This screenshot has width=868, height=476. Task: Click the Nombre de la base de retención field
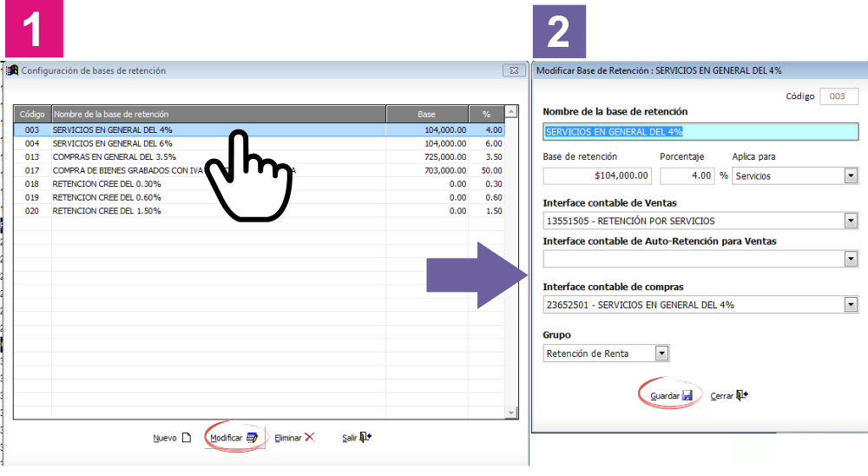click(x=700, y=132)
